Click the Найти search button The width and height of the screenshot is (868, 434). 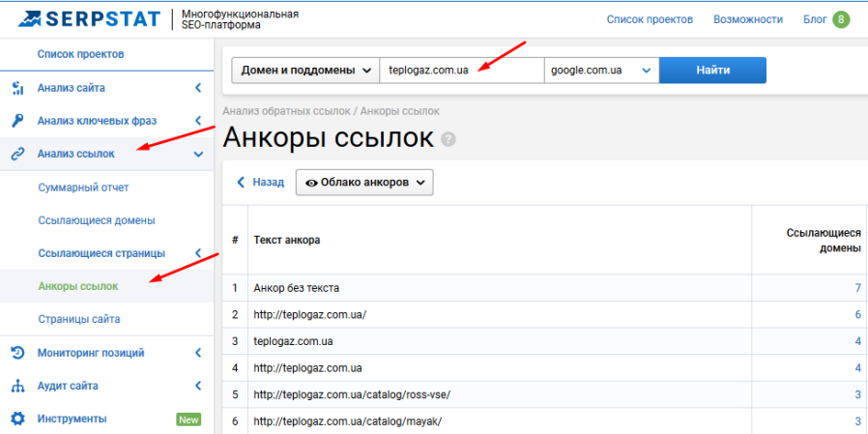(x=712, y=71)
